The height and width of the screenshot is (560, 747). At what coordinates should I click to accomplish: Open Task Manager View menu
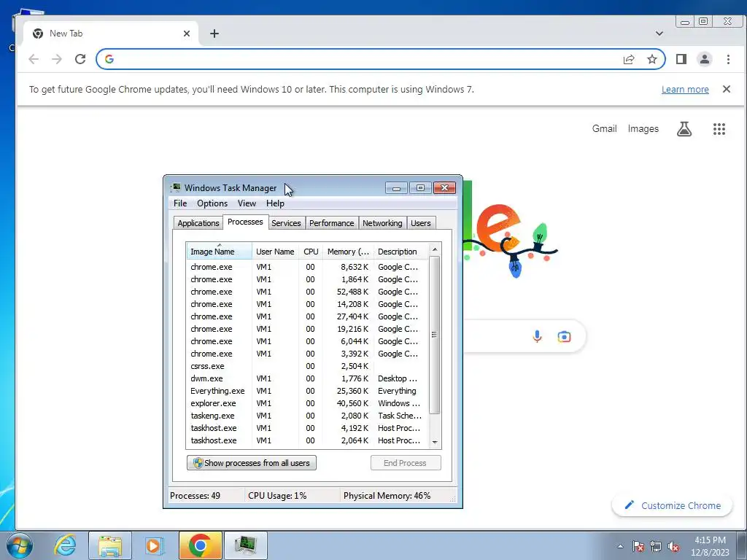[247, 203]
